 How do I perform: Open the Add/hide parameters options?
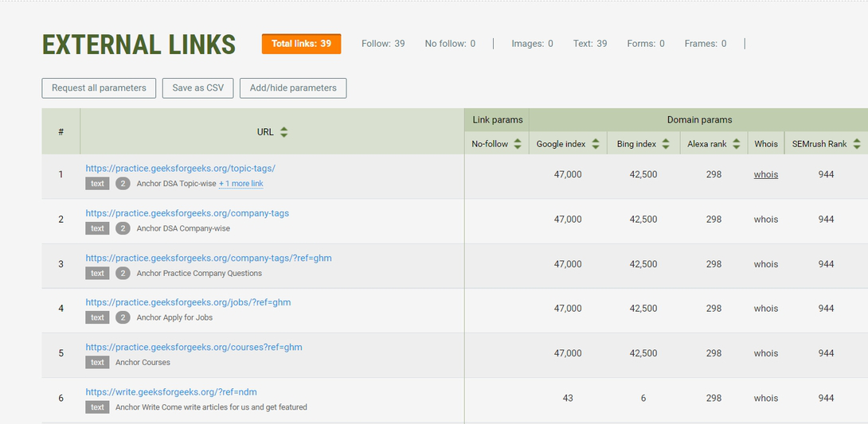pos(293,88)
